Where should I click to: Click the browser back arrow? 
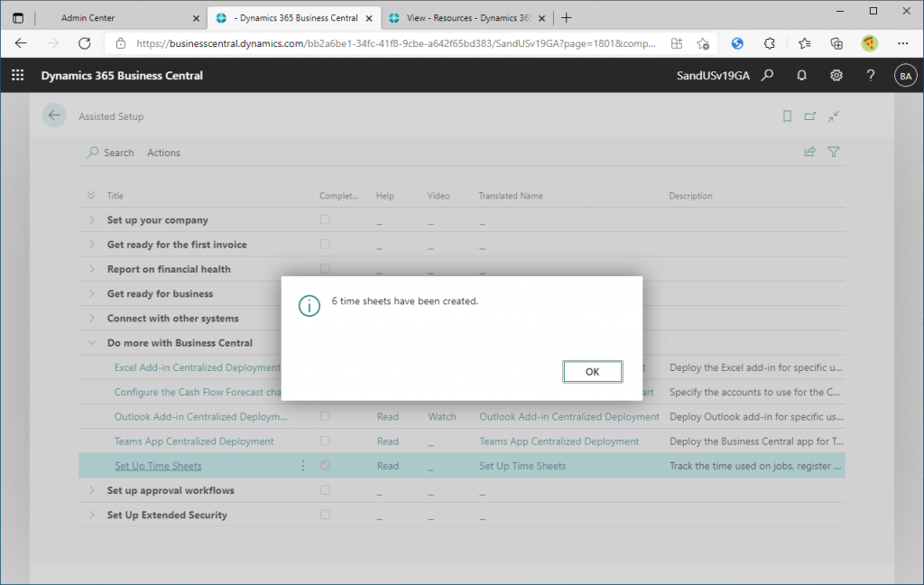[x=21, y=43]
